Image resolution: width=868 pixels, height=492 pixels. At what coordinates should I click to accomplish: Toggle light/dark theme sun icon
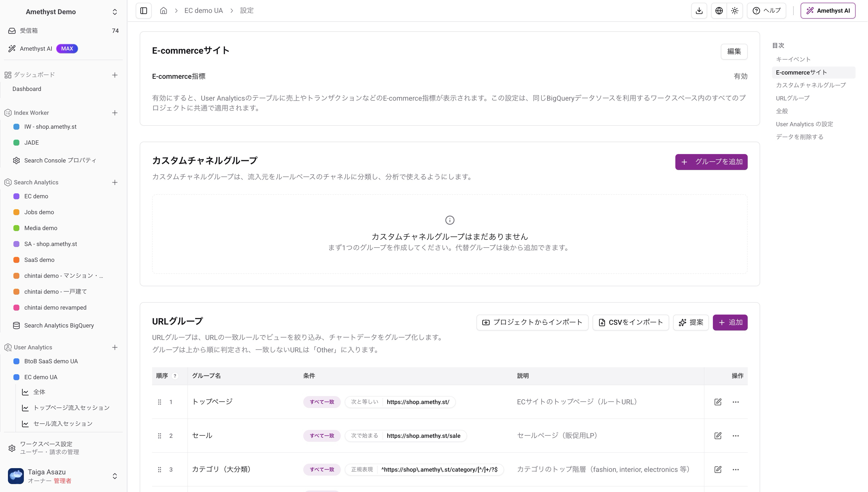pos(735,11)
